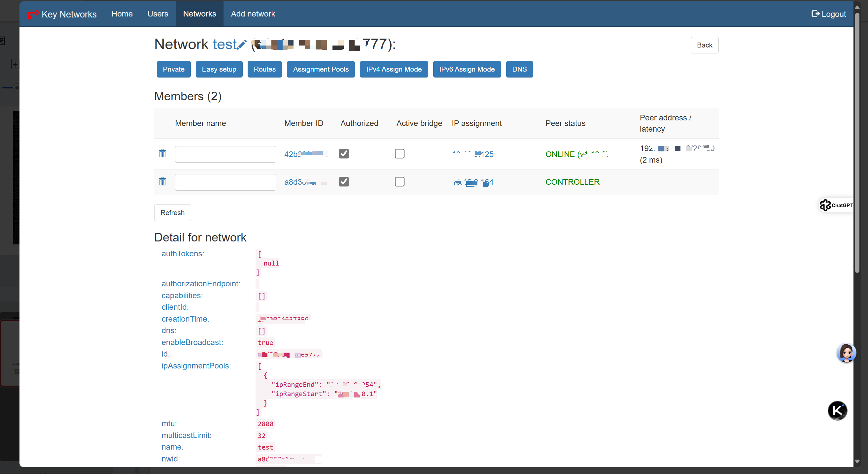Click the first member name input field
Viewport: 868px width, 474px height.
point(226,154)
